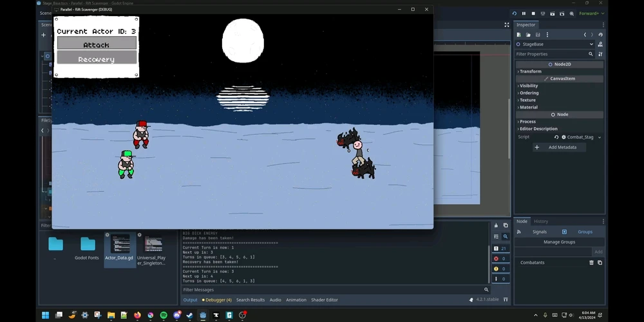Click the Filter Messages input field

(x=332, y=290)
